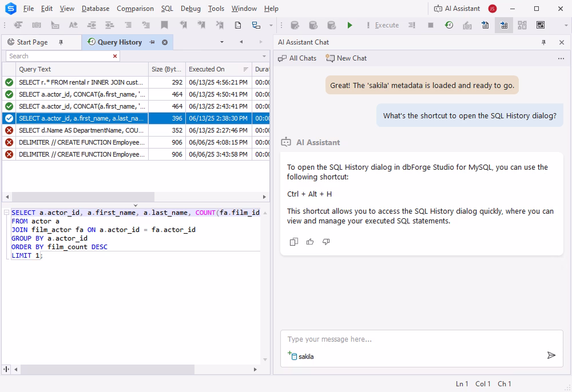Toggle pin on Start Page tab

coord(61,42)
